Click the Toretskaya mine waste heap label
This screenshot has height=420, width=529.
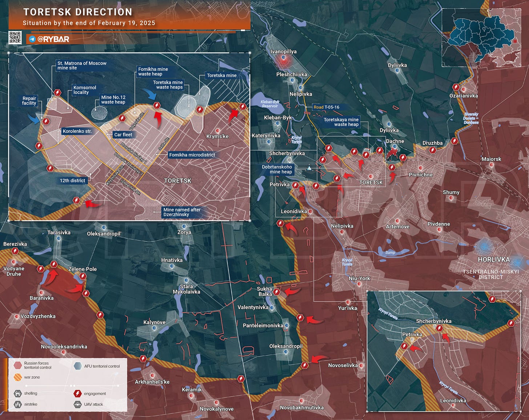coord(341,122)
